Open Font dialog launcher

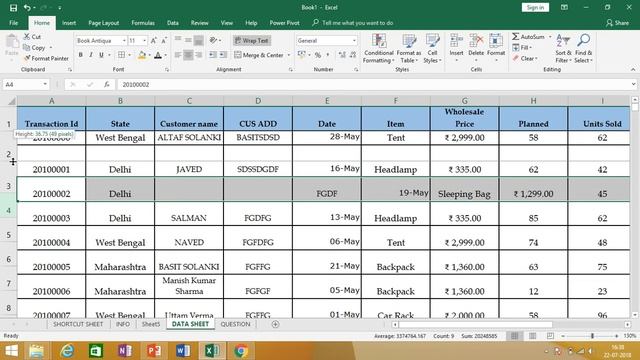click(167, 70)
